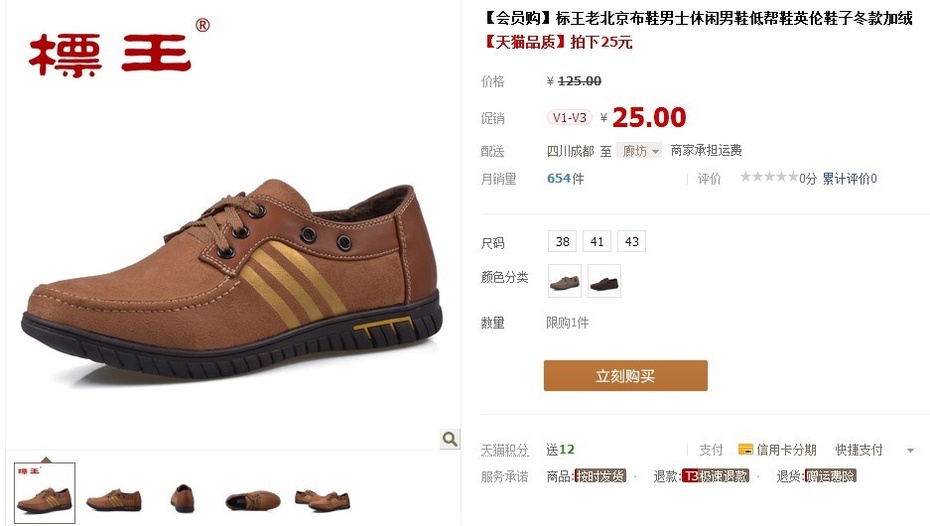Screen dimensions: 930x526
Task: Select shoe size 38
Action: click(562, 241)
